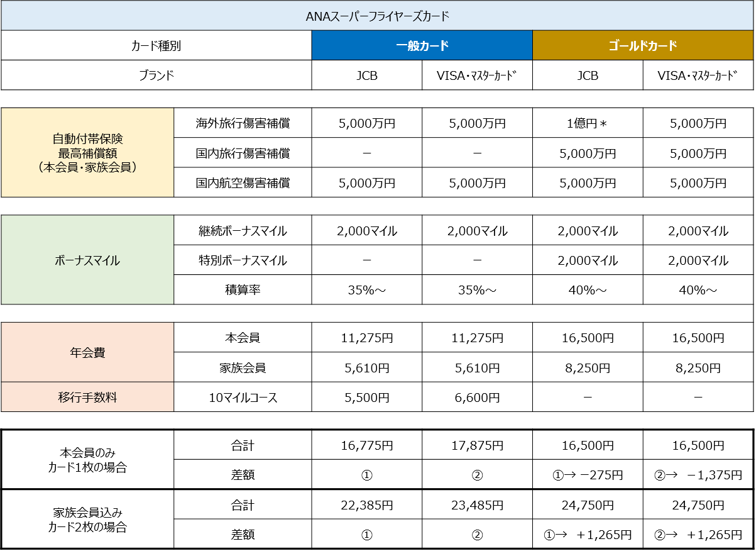Click 国内航空傷害補償 value for 一般 VISA・マスターカード
Viewport: 756px width, 551px height.
pyautogui.click(x=478, y=182)
